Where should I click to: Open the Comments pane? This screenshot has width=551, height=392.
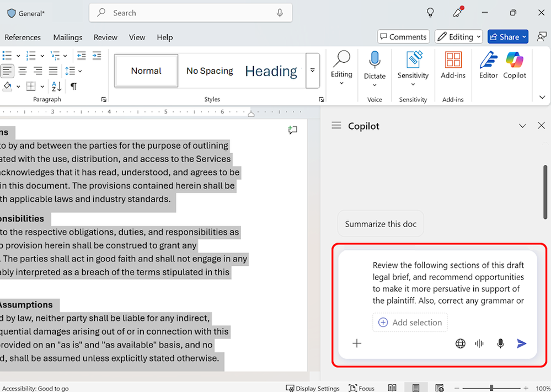click(403, 36)
